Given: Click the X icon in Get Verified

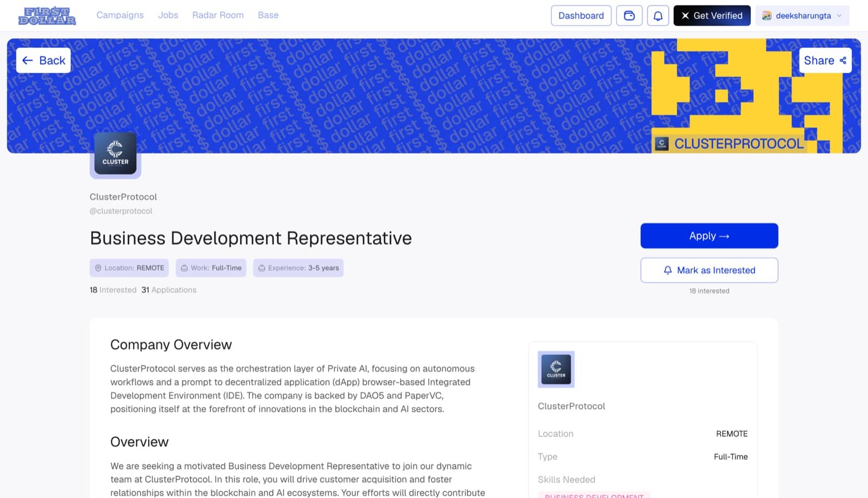Looking at the screenshot, I should (685, 16).
